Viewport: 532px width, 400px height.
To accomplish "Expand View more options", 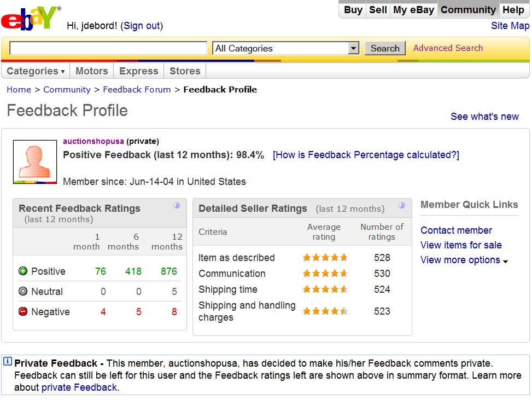I will [x=464, y=260].
